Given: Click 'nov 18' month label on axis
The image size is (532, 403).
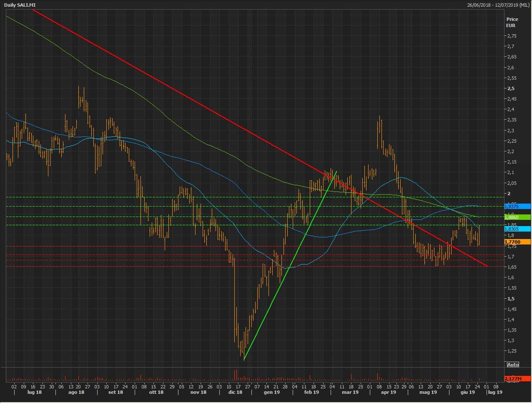Looking at the screenshot, I should click(x=198, y=392).
